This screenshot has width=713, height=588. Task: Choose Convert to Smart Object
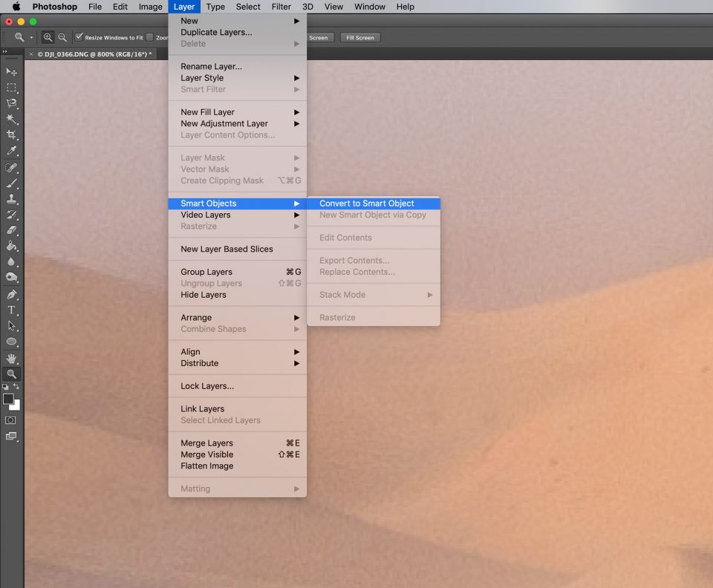coord(374,203)
